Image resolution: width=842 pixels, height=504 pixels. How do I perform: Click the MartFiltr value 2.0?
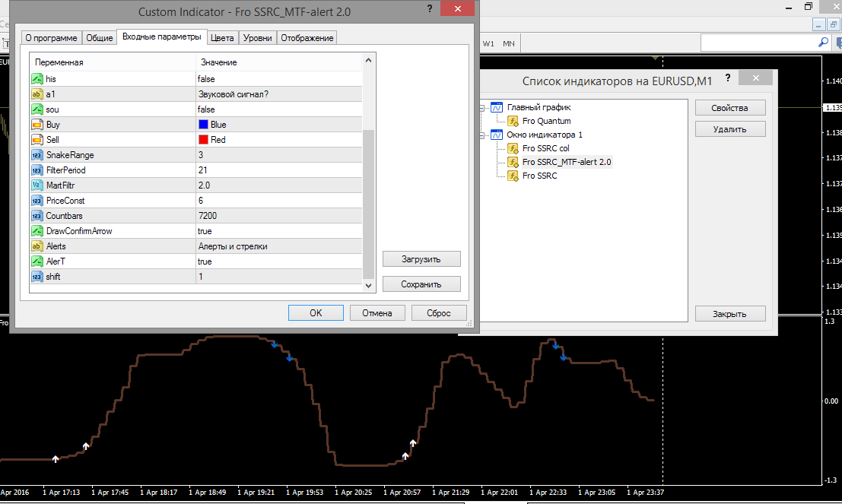click(278, 185)
